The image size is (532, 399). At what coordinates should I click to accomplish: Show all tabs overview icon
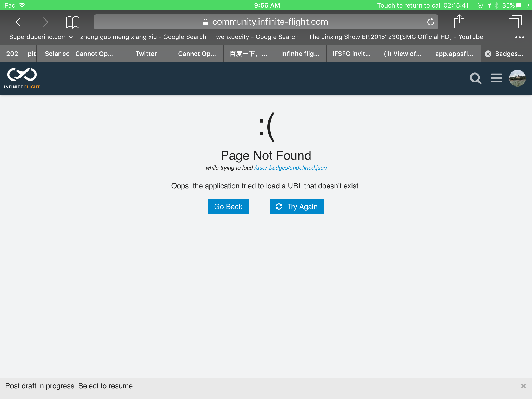(x=515, y=22)
